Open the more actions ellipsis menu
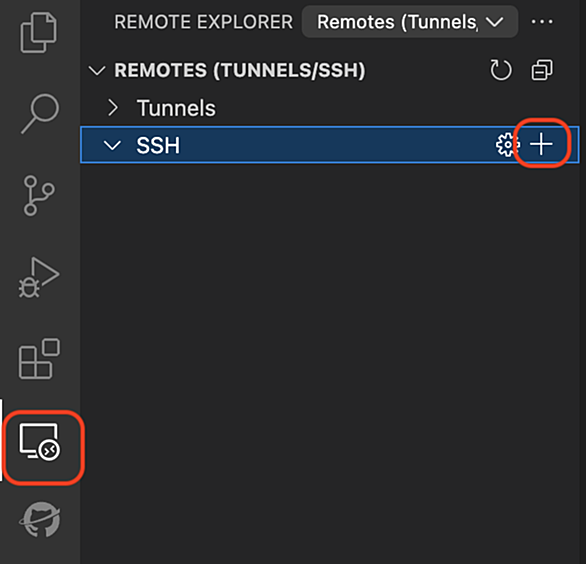 (x=542, y=22)
